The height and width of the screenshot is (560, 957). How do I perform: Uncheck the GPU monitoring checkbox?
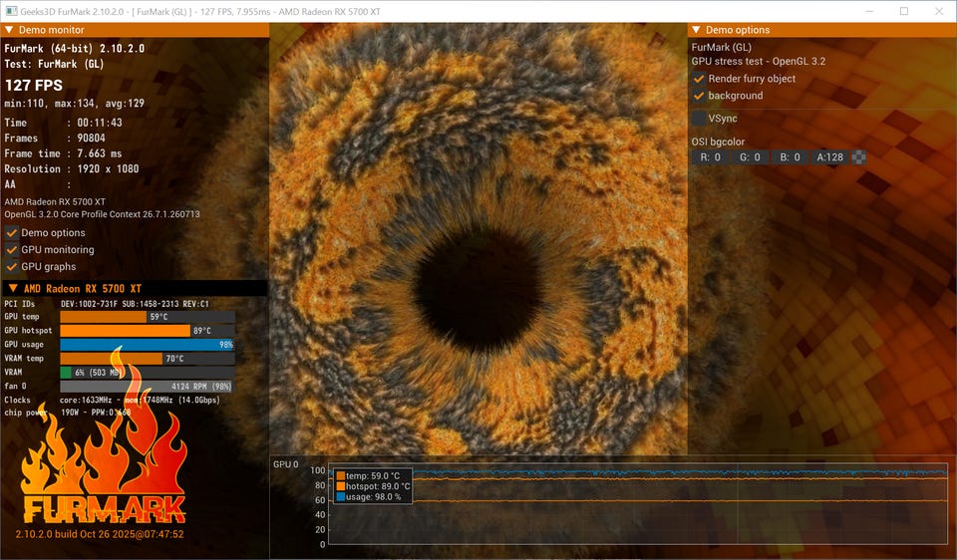12,250
